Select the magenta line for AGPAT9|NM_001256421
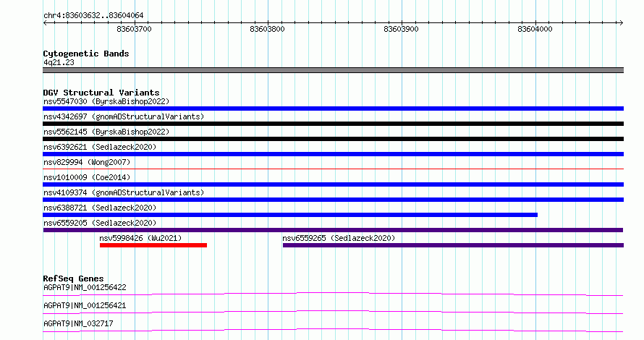 click(x=333, y=312)
